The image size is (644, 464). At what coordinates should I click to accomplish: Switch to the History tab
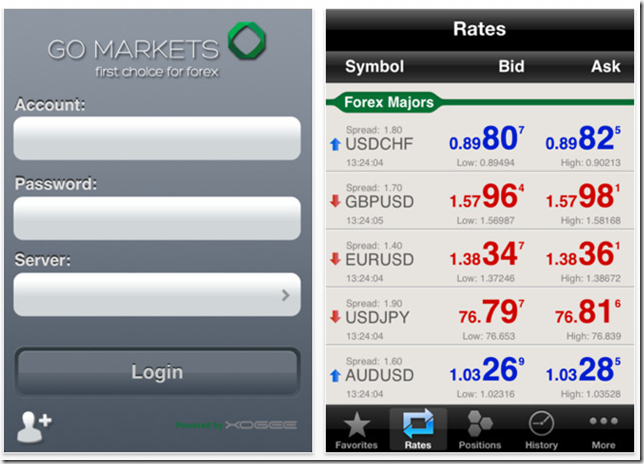click(541, 430)
